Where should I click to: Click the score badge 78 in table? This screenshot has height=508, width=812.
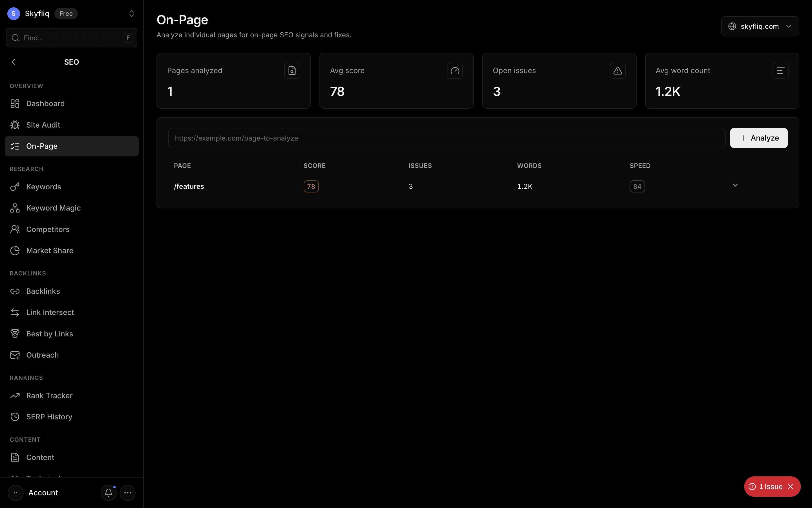tap(311, 187)
